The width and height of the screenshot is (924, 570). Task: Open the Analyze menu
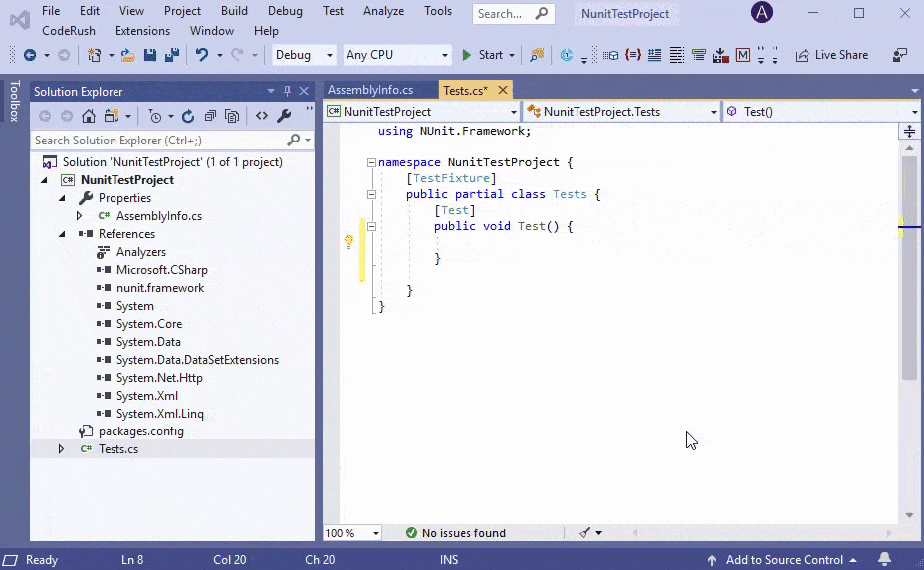point(383,11)
